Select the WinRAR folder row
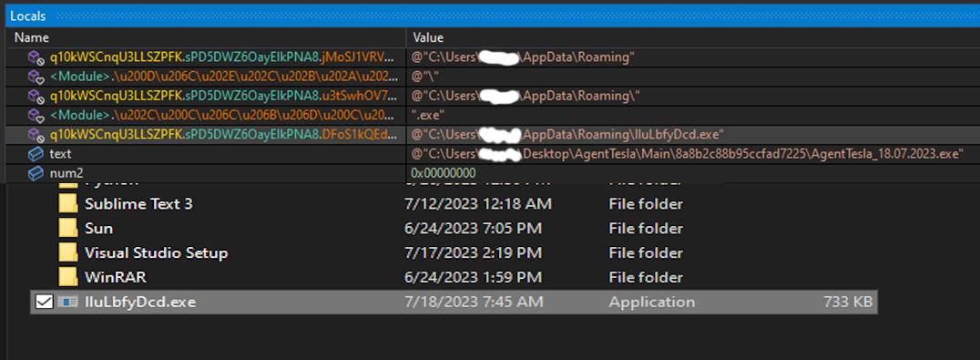Screen dimensions: 980x360 pyautogui.click(x=454, y=276)
